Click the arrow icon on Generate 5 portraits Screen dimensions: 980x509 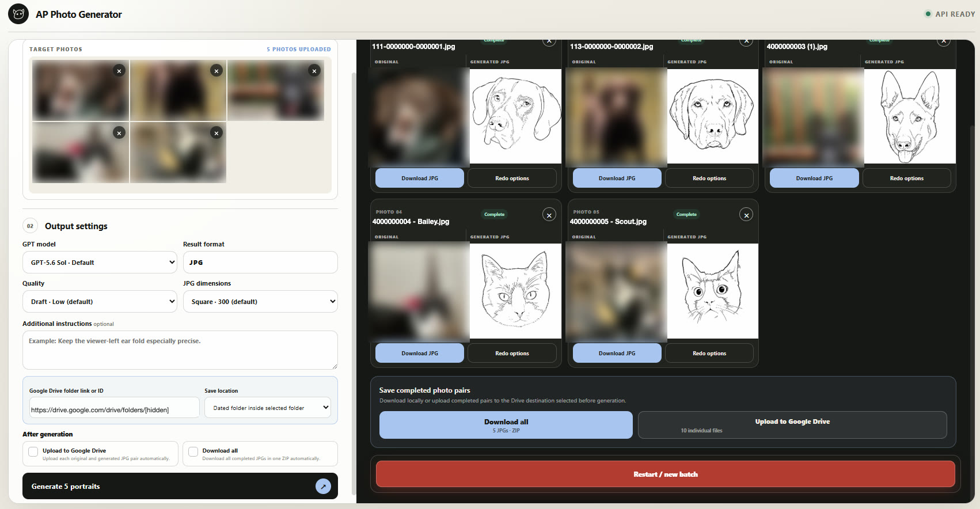pyautogui.click(x=323, y=487)
